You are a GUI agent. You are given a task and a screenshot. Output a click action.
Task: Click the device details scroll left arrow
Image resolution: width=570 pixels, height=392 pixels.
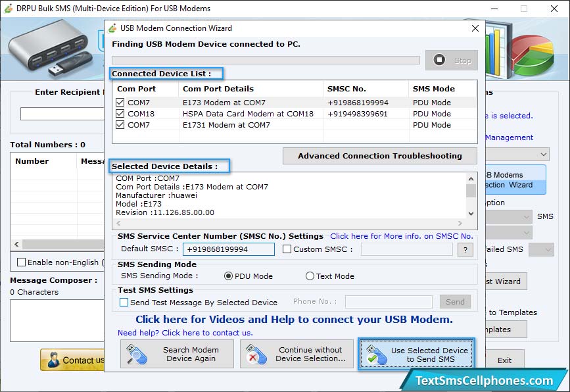coord(118,223)
